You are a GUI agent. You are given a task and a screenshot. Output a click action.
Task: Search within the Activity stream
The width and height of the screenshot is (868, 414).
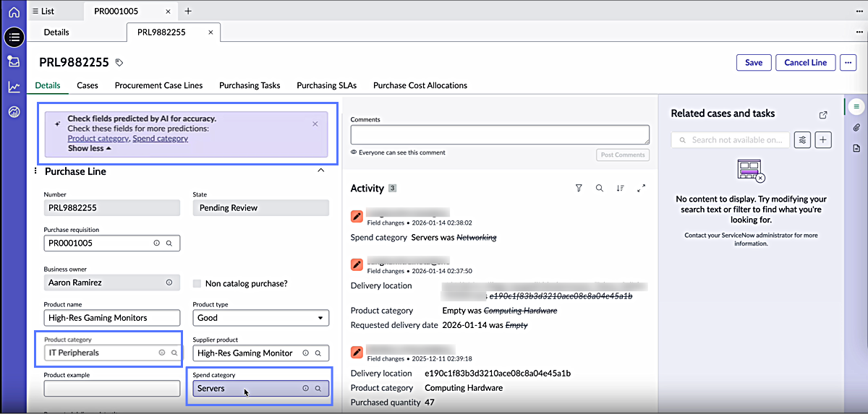(600, 188)
